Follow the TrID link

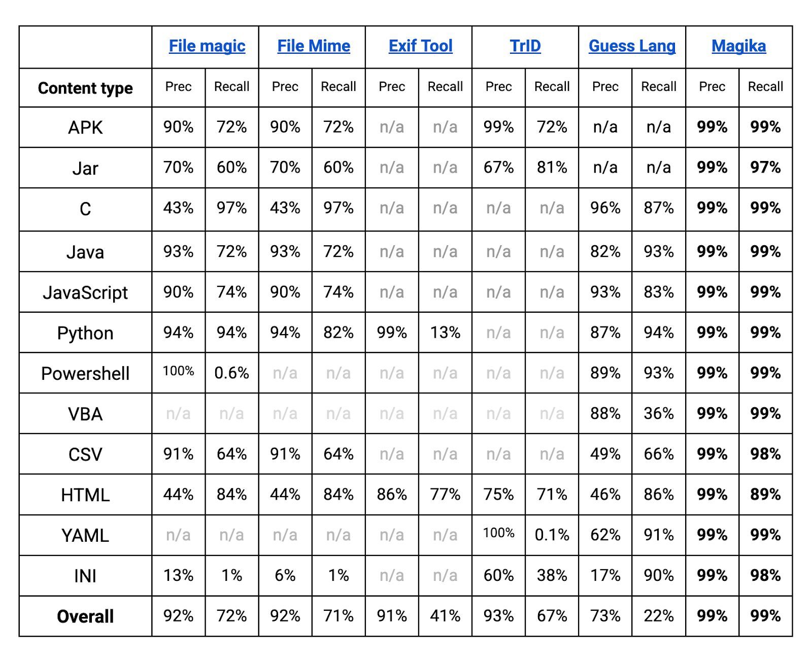tap(525, 46)
